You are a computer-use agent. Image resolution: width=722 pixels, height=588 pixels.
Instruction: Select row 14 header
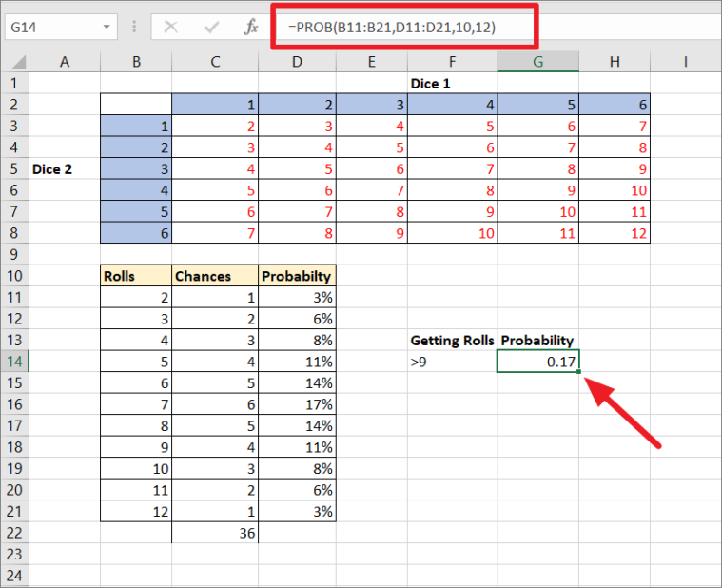(14, 362)
